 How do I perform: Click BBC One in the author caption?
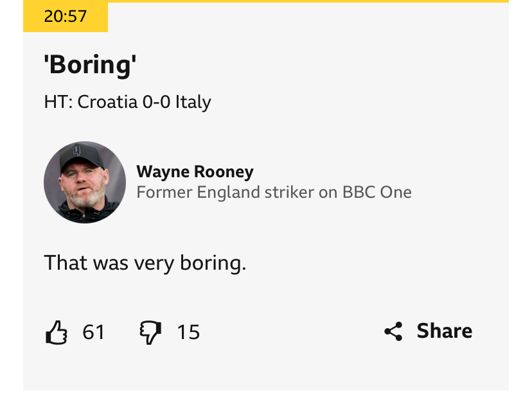pyautogui.click(x=377, y=192)
